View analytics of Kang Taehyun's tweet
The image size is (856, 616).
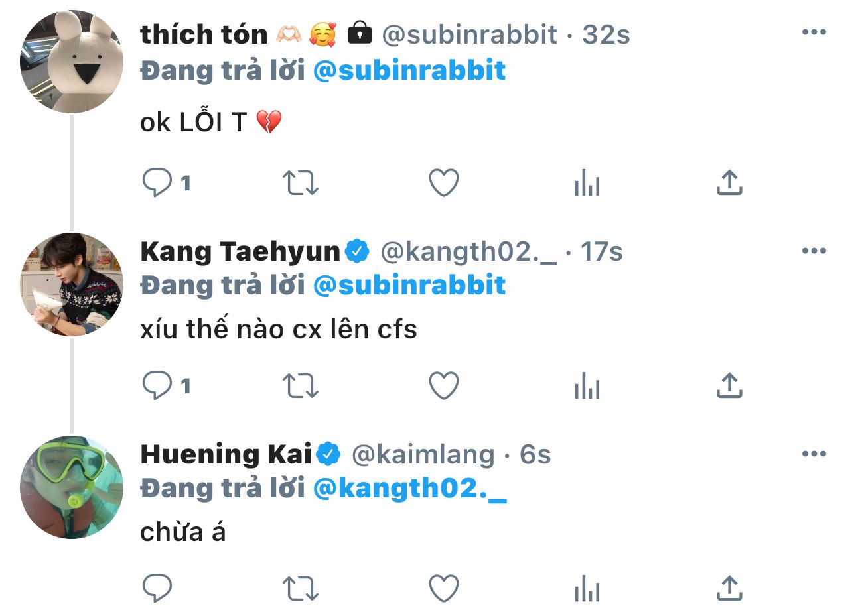click(587, 386)
